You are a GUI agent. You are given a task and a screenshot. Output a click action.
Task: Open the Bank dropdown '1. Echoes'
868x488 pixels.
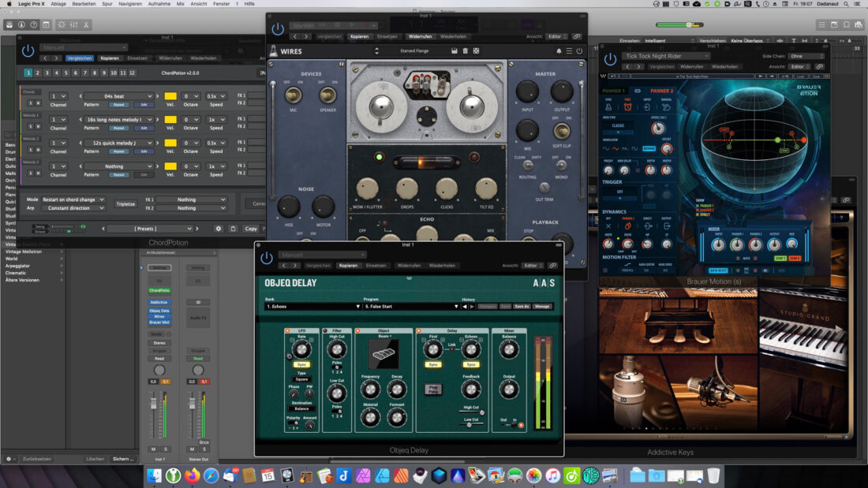(x=313, y=307)
